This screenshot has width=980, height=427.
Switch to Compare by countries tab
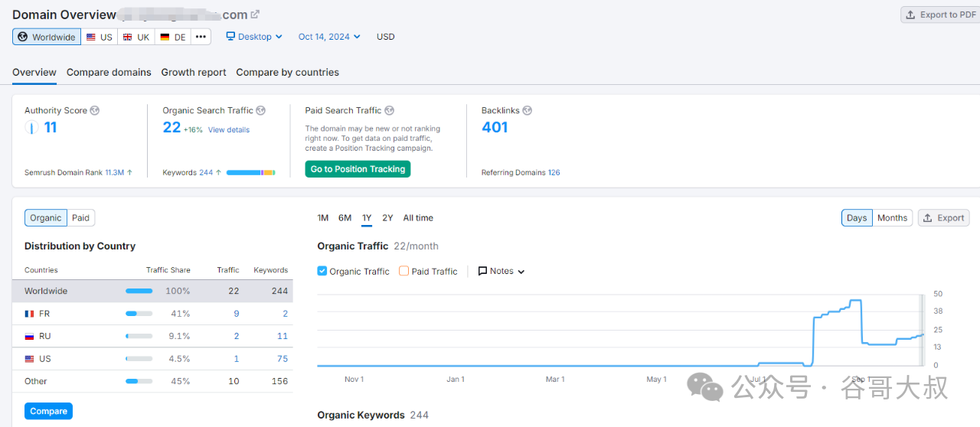click(288, 72)
